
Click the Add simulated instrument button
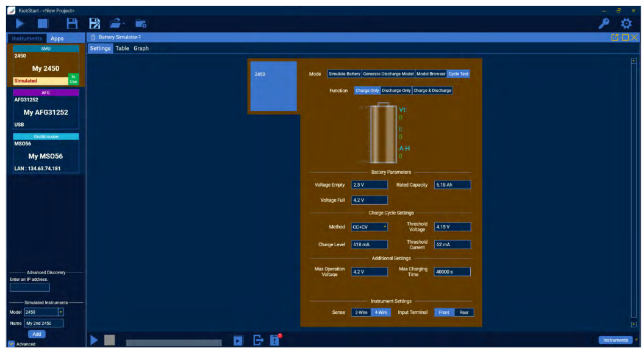37,334
